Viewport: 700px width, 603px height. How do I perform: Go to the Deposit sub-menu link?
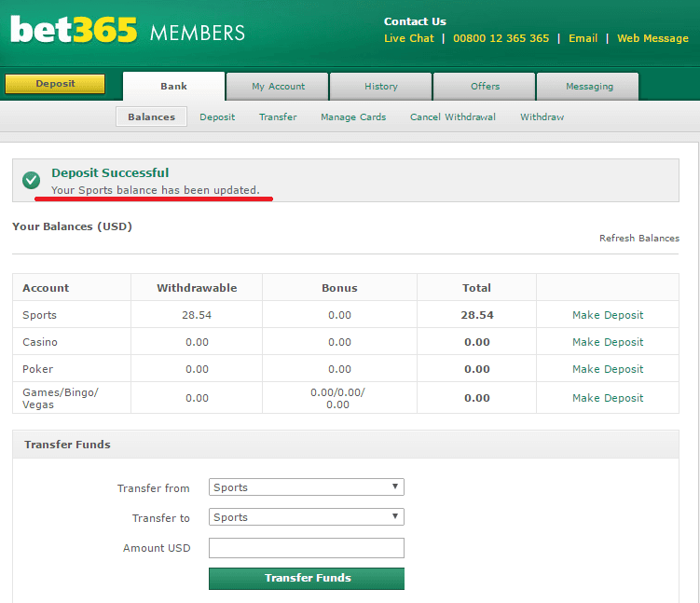pos(217,116)
